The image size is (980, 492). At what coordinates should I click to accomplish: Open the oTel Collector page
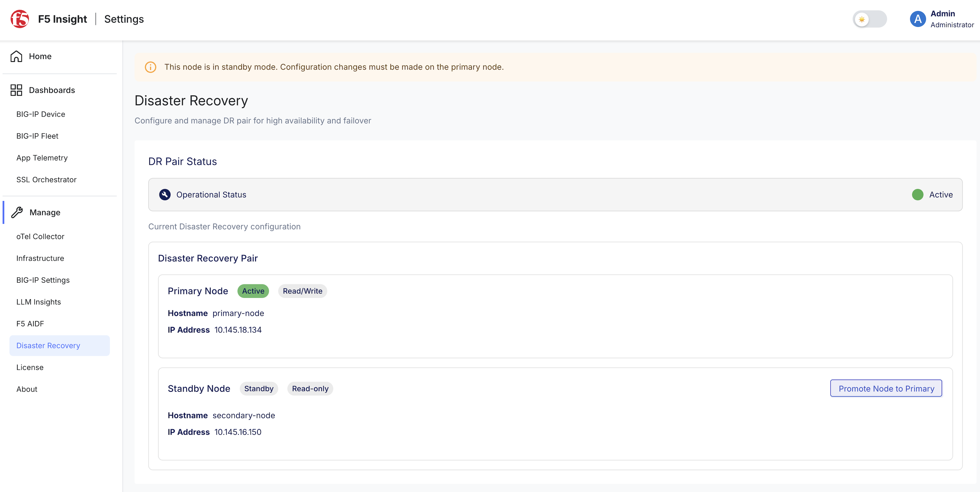click(x=40, y=237)
